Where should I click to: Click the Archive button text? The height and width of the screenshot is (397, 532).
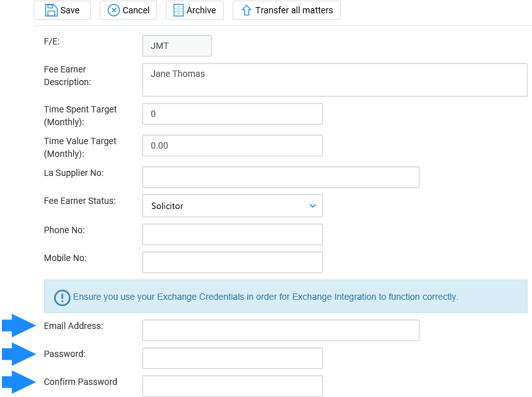coord(201,10)
